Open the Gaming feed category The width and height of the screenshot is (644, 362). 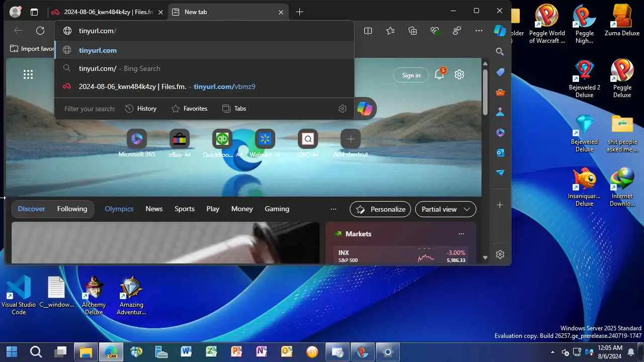(277, 209)
